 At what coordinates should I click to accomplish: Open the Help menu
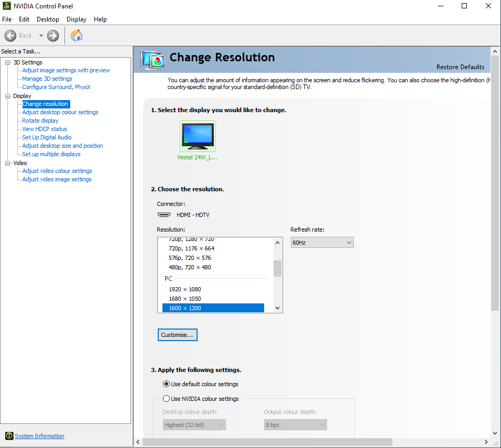(100, 19)
